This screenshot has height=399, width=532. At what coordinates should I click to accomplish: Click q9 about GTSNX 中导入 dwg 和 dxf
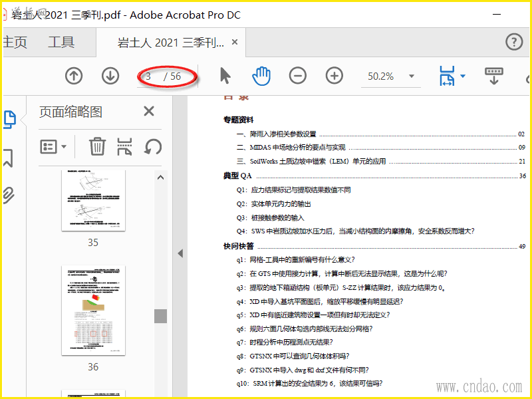click(x=303, y=370)
